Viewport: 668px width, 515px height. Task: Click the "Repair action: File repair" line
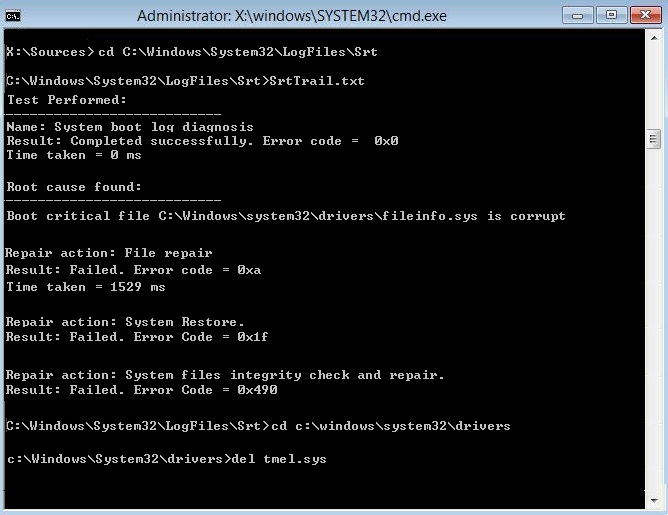coord(109,253)
